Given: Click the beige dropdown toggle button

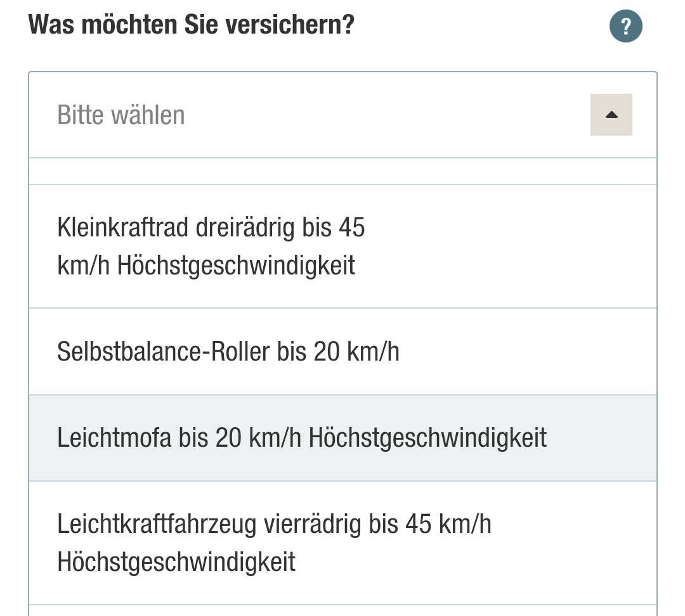Looking at the screenshot, I should [611, 115].
